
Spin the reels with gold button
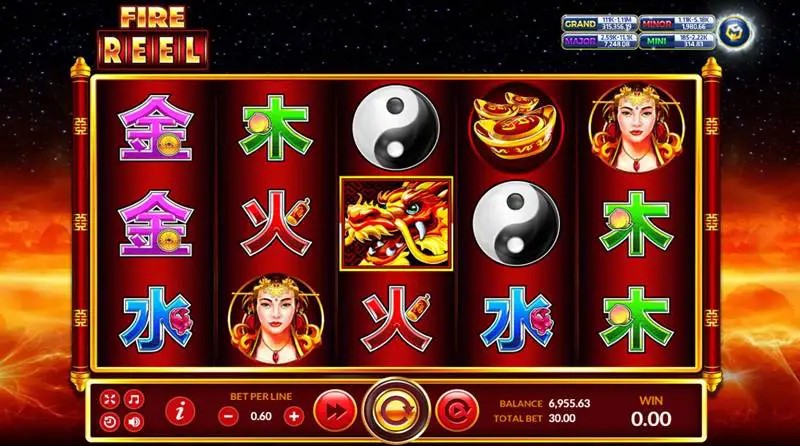396,410
